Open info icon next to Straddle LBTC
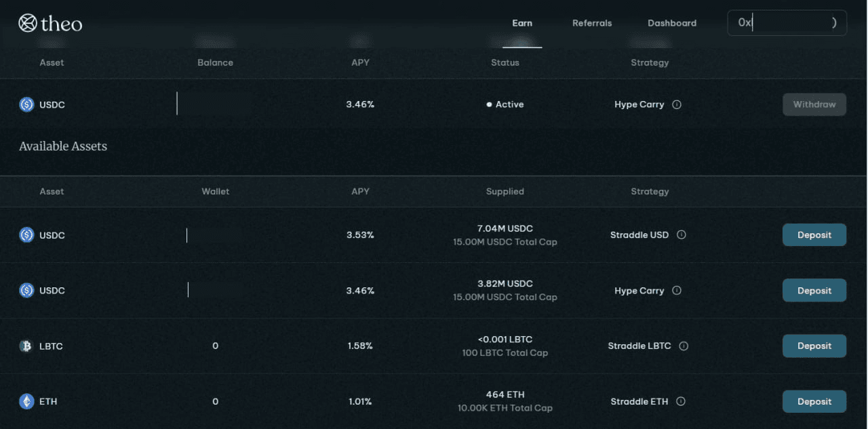The height and width of the screenshot is (429, 868). (x=684, y=346)
